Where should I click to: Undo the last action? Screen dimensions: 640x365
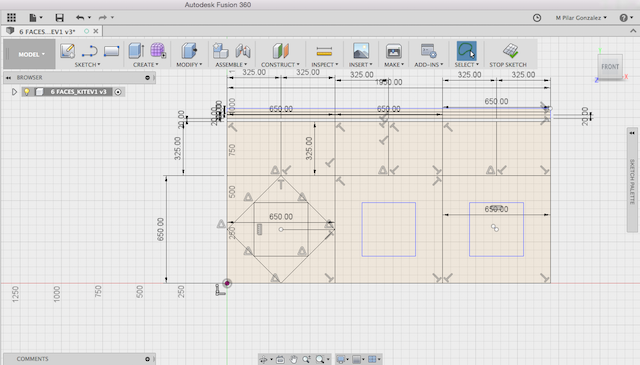click(80, 18)
